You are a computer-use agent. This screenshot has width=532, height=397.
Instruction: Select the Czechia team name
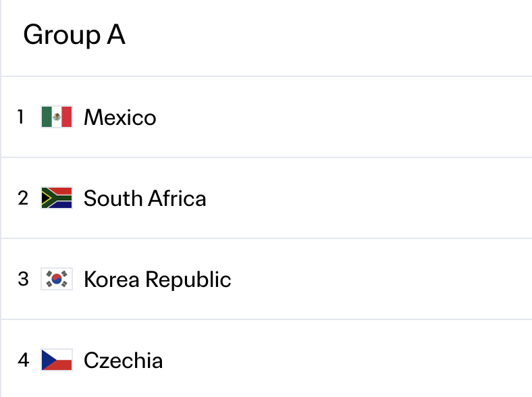pyautogui.click(x=123, y=360)
